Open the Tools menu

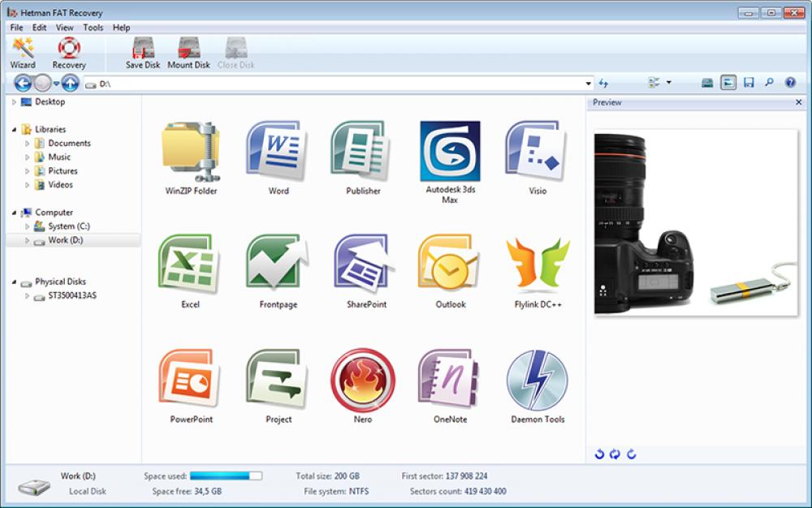pos(93,27)
